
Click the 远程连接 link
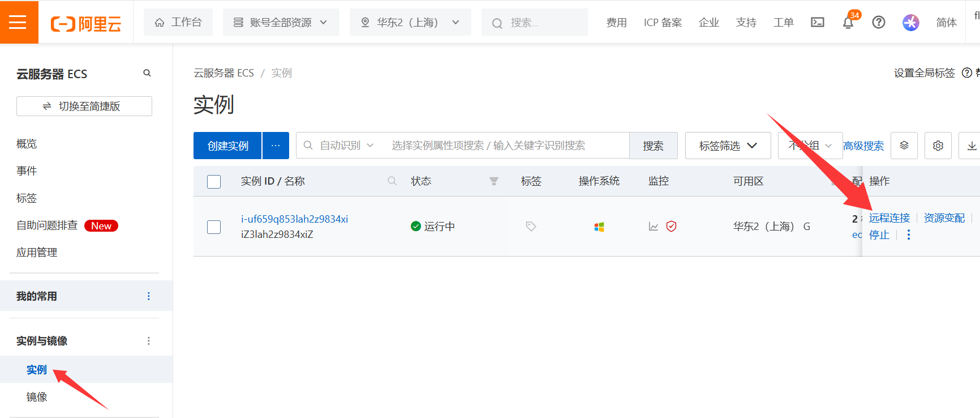point(889,218)
